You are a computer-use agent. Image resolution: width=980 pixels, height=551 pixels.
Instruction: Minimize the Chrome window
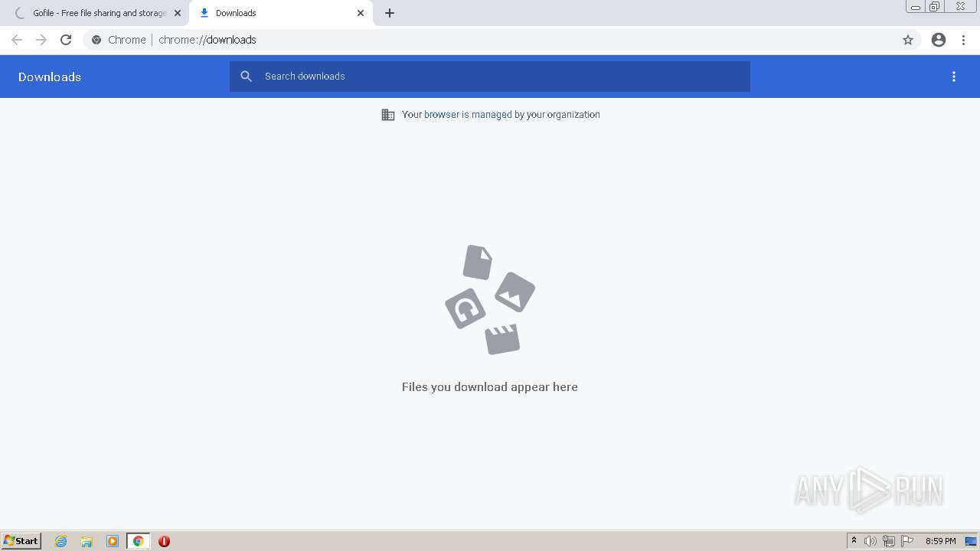[x=916, y=7]
